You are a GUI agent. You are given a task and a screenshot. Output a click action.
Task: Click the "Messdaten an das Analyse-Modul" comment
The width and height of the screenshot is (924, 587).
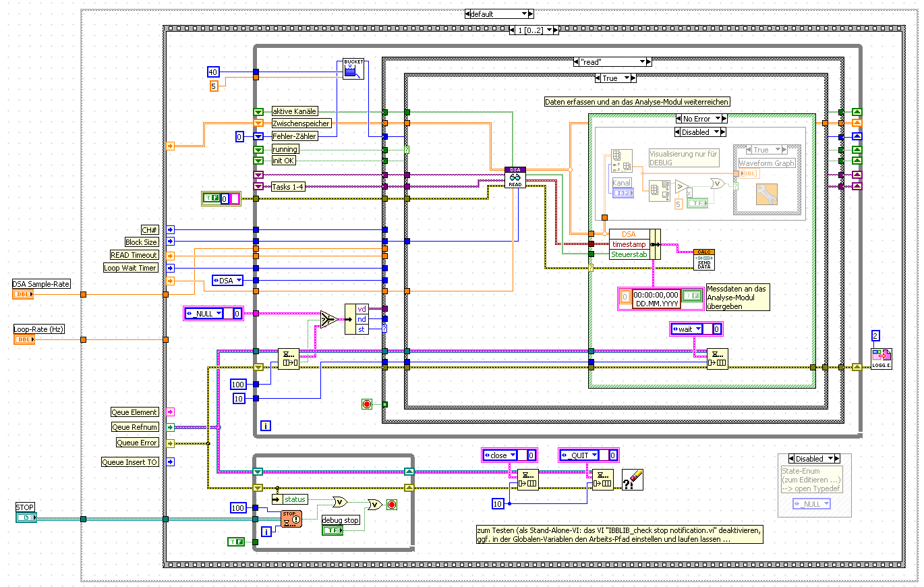click(x=737, y=297)
